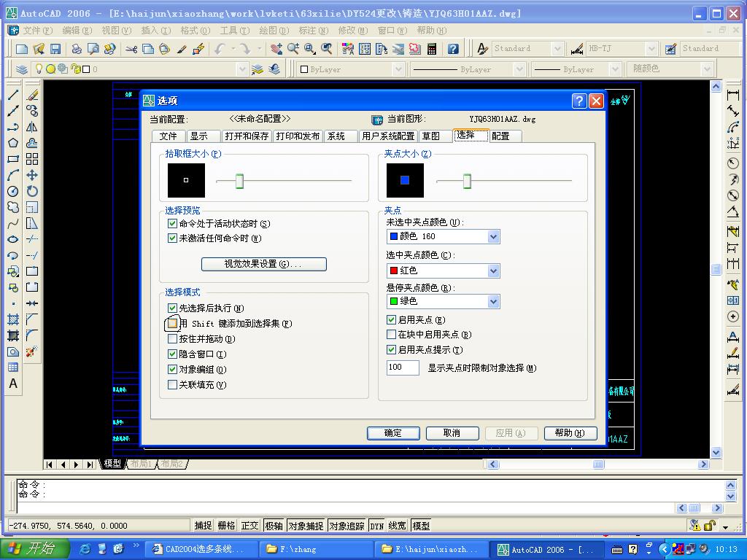
Task: Open 选中夹点颜色 red dropdown
Action: tap(494, 271)
